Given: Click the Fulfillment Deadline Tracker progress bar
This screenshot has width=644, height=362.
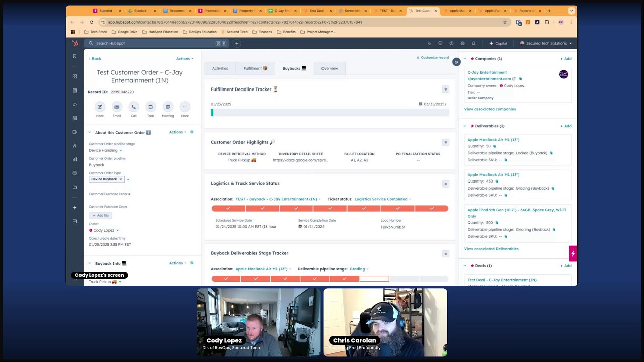Looking at the screenshot, I should (x=330, y=113).
